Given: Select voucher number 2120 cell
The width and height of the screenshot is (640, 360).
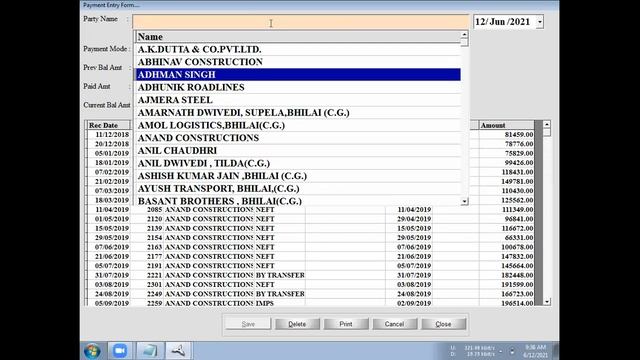Looking at the screenshot, I should pyautogui.click(x=147, y=219).
